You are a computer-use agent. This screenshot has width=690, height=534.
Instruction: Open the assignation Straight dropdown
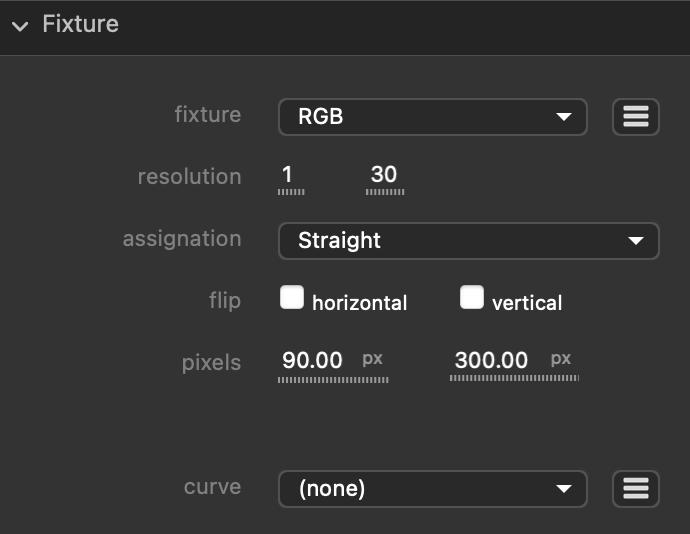tap(468, 241)
